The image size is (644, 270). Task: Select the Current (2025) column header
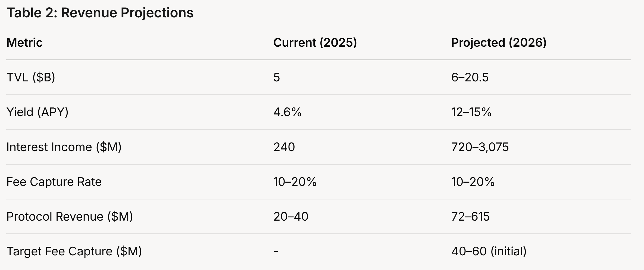click(x=315, y=43)
